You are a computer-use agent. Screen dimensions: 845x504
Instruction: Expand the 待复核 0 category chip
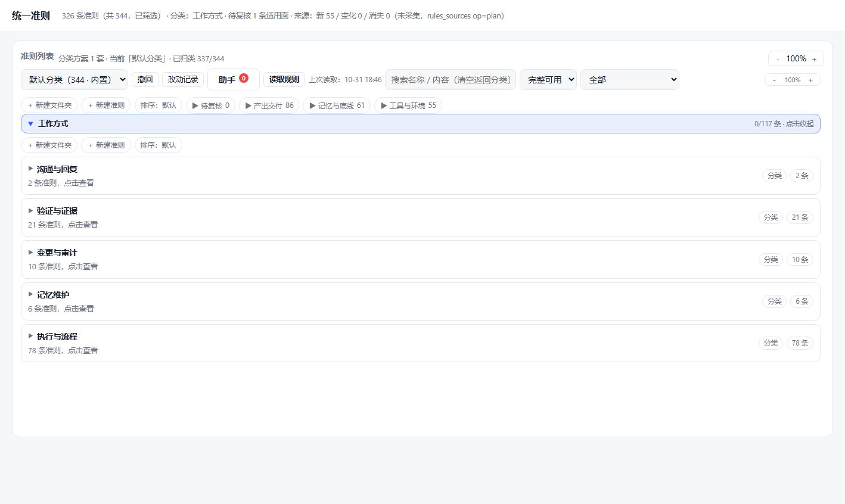211,105
